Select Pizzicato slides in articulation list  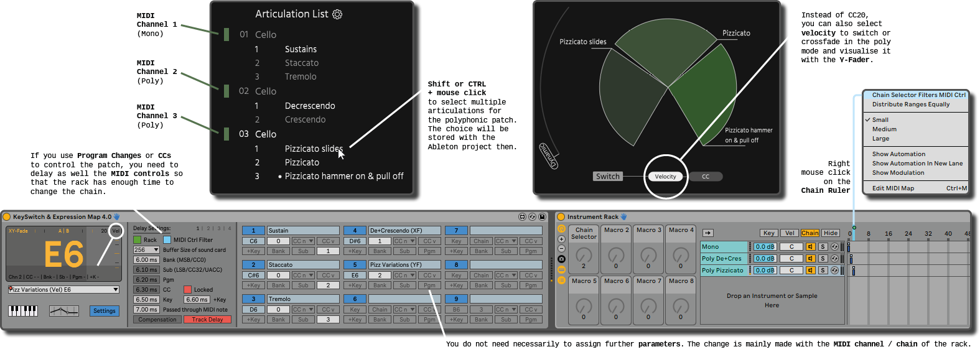coord(313,149)
